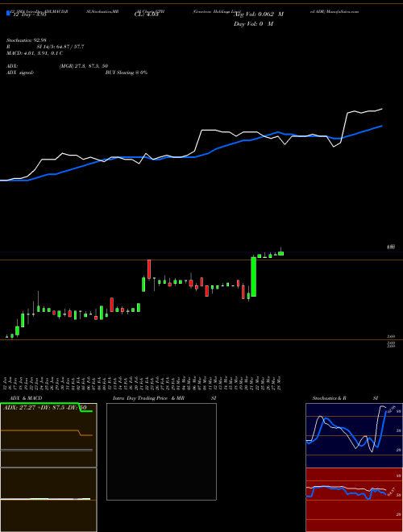Viewport: 403px width, 532px height.
Task: Click the 'Avg Vol: 0.062 M' value
Action: click(x=259, y=15)
